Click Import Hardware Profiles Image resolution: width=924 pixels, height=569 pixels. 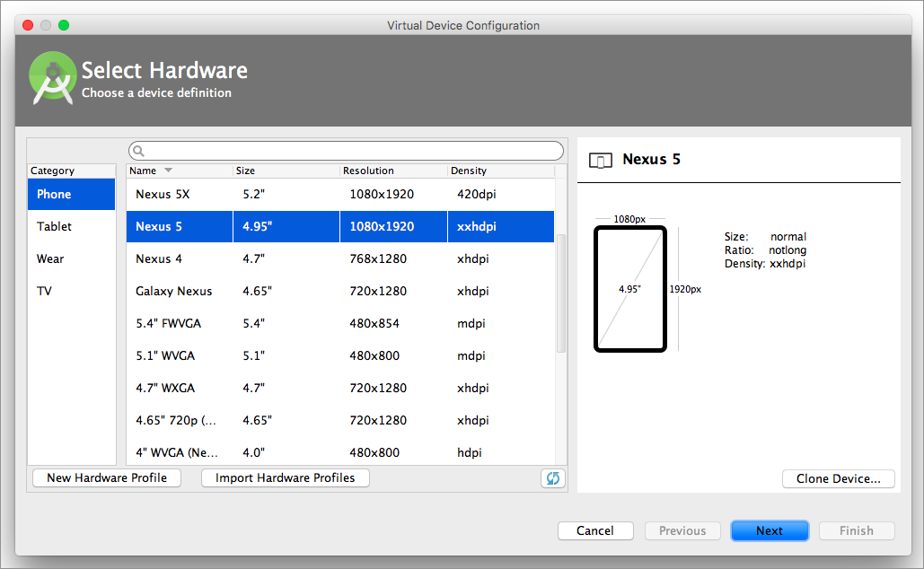tap(285, 477)
